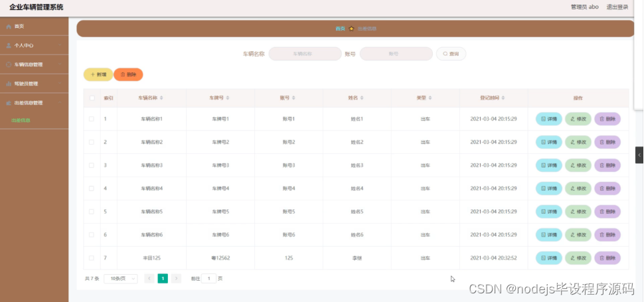The height and width of the screenshot is (302, 644).
Task: Focus the 账号 search input field
Action: point(396,54)
